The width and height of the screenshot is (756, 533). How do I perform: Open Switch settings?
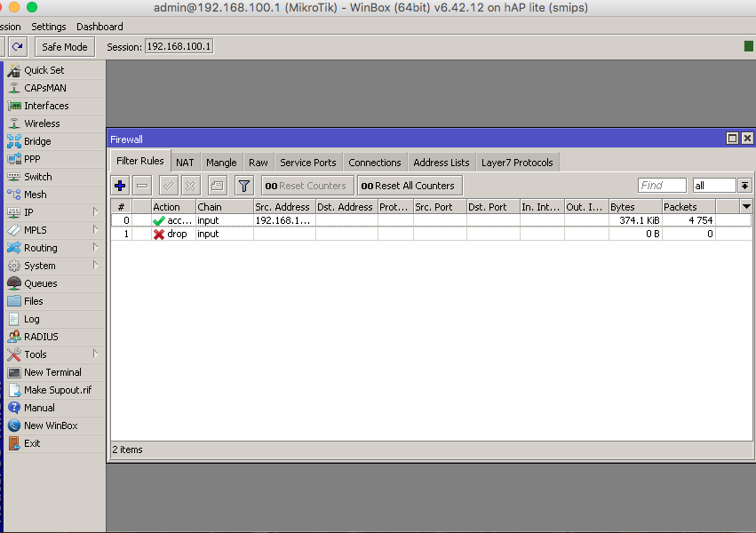(55, 177)
